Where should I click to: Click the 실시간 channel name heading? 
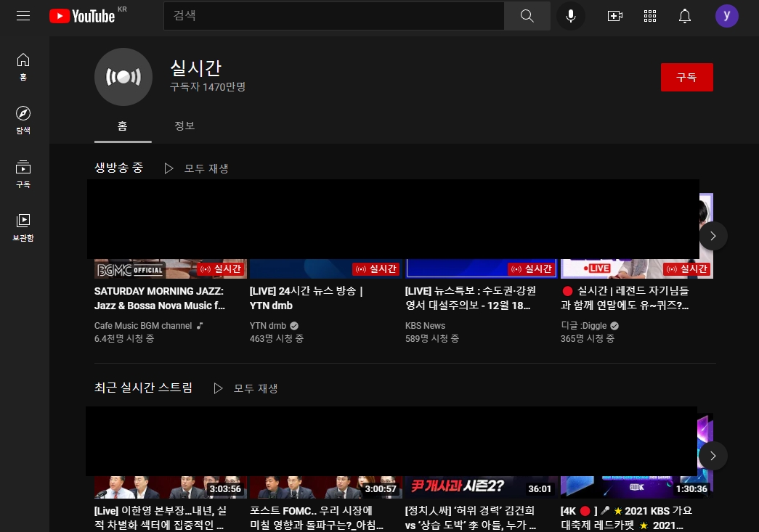pos(195,68)
